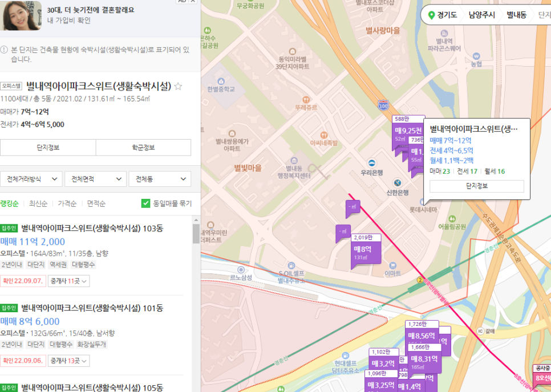The width and height of the screenshot is (551, 392).
Task: Select 별내동 in location breadcrumb
Action: 516,15
